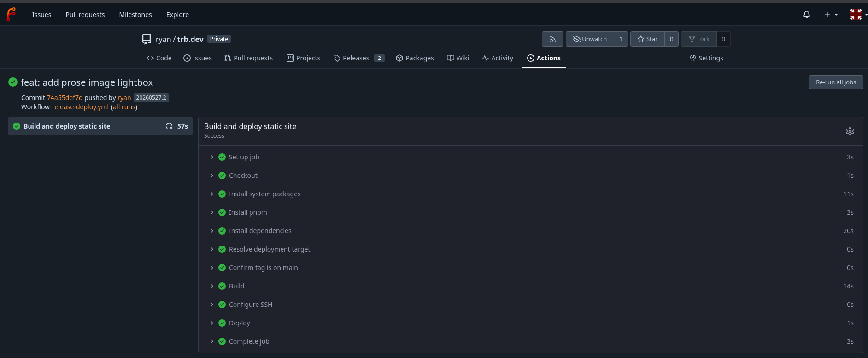This screenshot has height=358, width=868.
Task: Click the RSS feed icon button
Action: tap(552, 39)
